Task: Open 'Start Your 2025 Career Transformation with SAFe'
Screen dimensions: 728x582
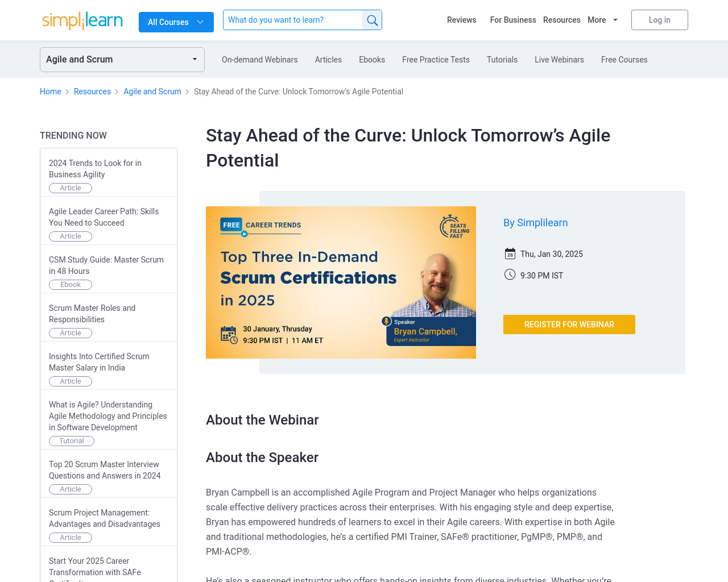Action: pos(95,570)
